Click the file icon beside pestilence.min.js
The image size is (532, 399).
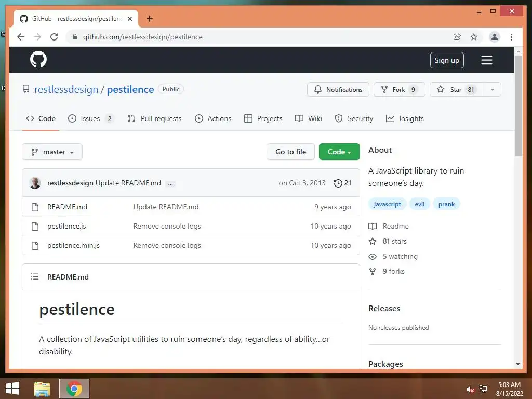coord(35,245)
